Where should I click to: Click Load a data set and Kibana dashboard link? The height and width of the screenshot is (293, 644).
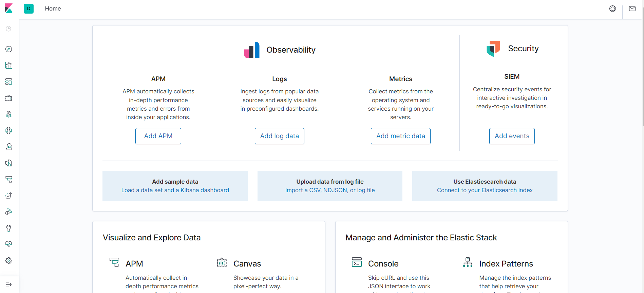coord(175,190)
